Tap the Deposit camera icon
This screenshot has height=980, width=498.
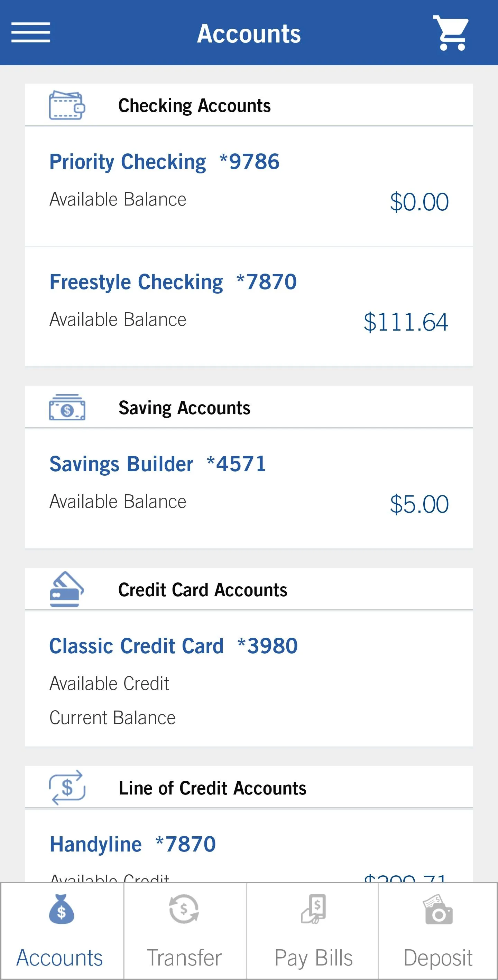tap(438, 909)
